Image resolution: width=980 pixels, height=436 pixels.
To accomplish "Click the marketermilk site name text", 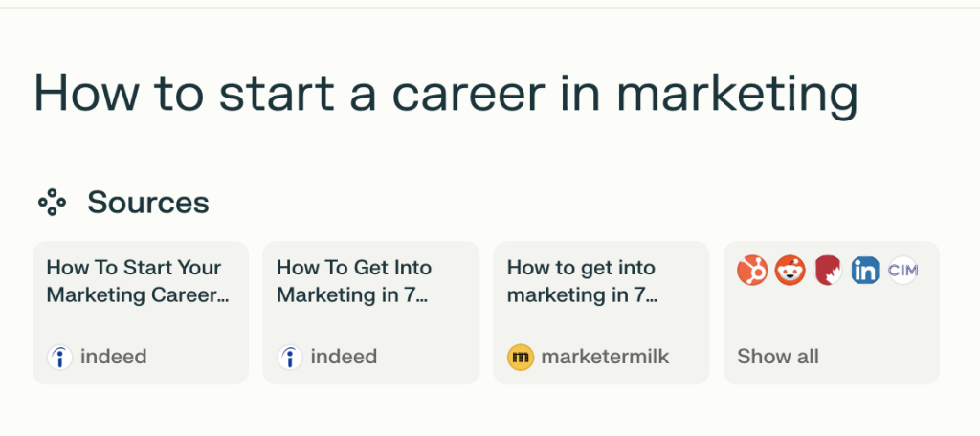I will [605, 357].
